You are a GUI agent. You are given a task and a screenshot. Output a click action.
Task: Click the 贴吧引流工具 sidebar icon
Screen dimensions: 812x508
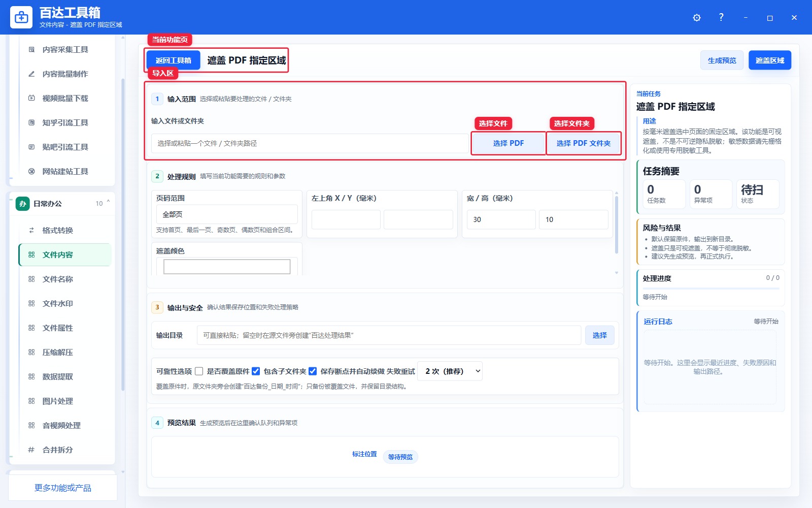(31, 147)
